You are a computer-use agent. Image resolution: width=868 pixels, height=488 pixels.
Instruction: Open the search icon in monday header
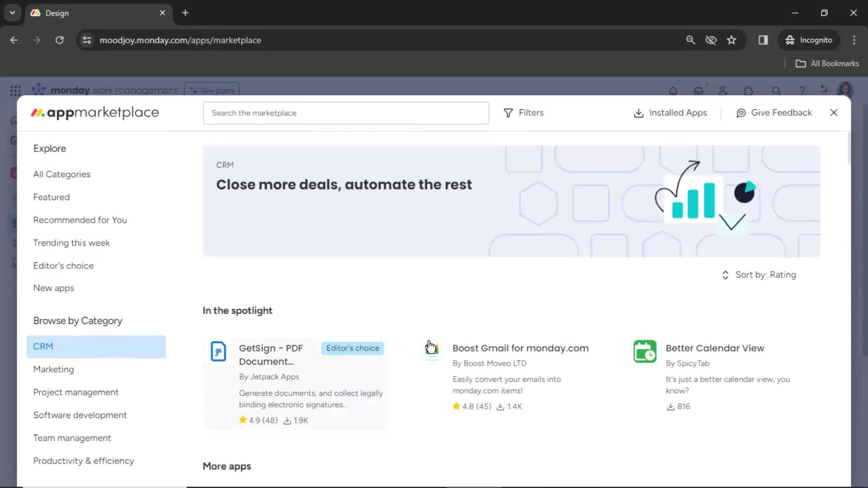tap(776, 91)
